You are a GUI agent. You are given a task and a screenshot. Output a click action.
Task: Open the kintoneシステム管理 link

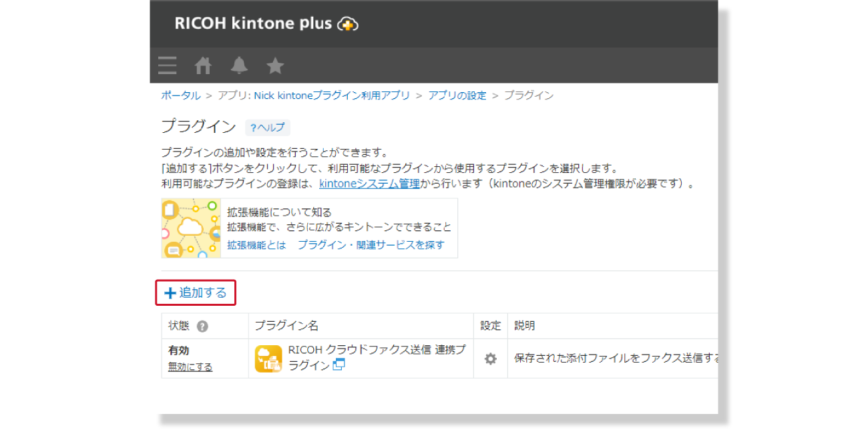(369, 184)
